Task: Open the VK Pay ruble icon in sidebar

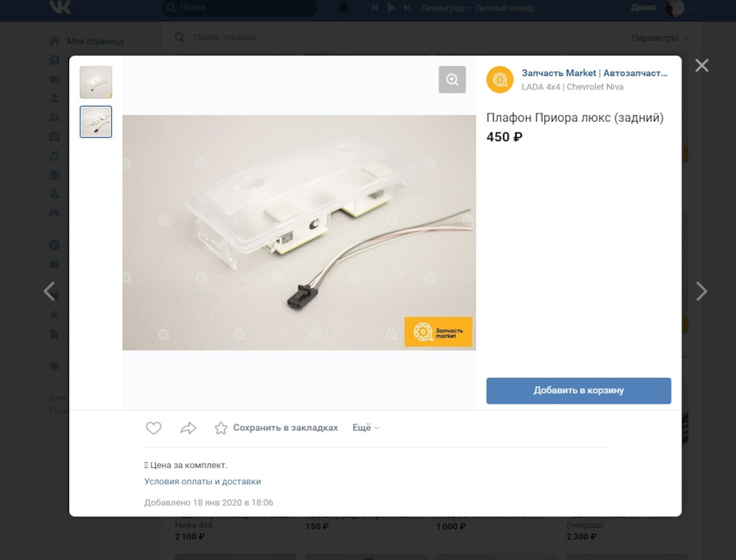Action: tap(54, 245)
